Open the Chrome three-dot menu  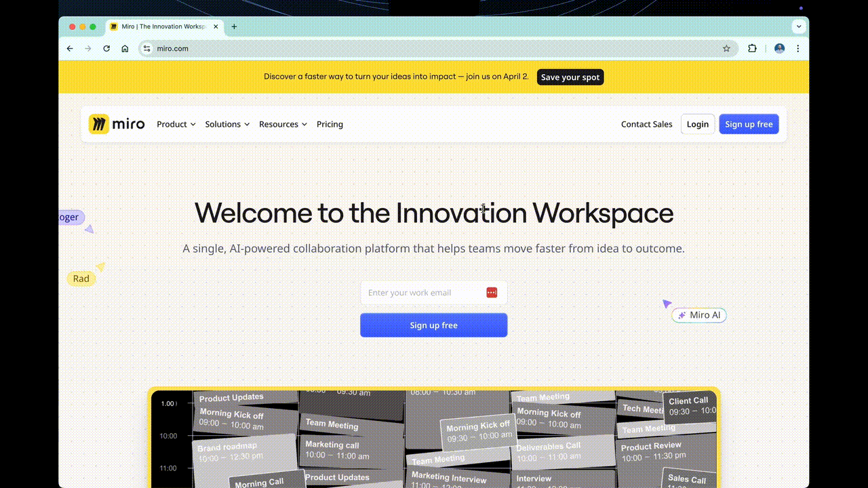(798, 49)
